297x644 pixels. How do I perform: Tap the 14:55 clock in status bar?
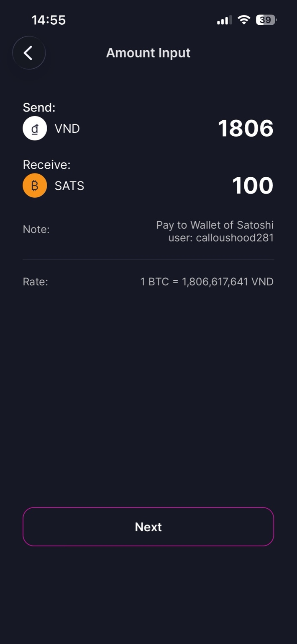click(x=49, y=20)
